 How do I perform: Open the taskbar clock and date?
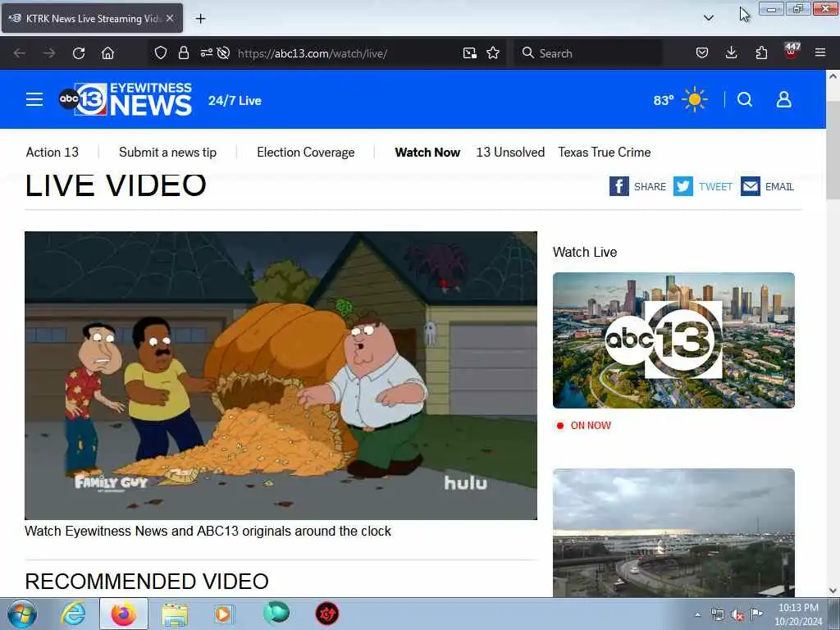798,614
